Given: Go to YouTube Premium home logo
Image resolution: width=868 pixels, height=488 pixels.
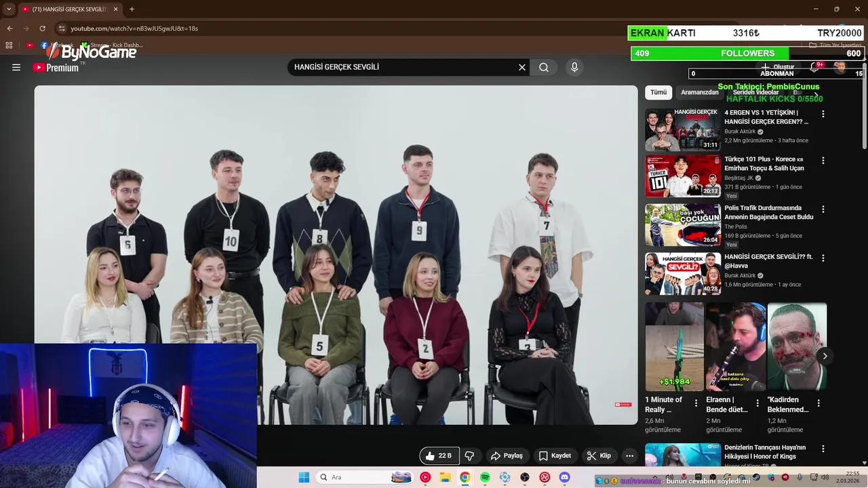Looking at the screenshot, I should (x=56, y=67).
